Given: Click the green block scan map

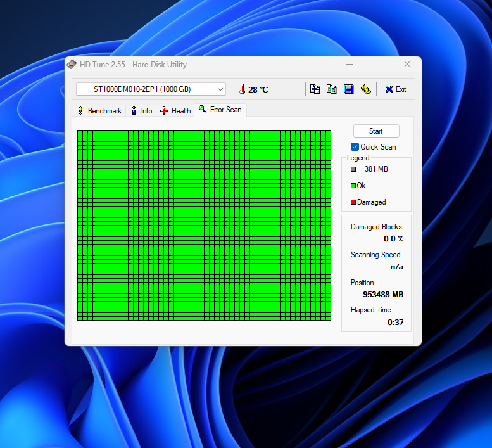Looking at the screenshot, I should coord(205,225).
